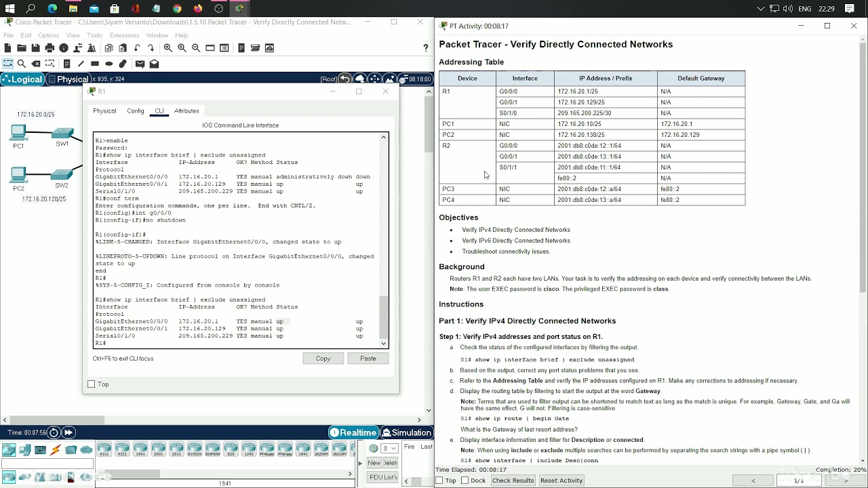Click the Delete scenario button
The width and height of the screenshot is (868, 488).
(x=390, y=463)
